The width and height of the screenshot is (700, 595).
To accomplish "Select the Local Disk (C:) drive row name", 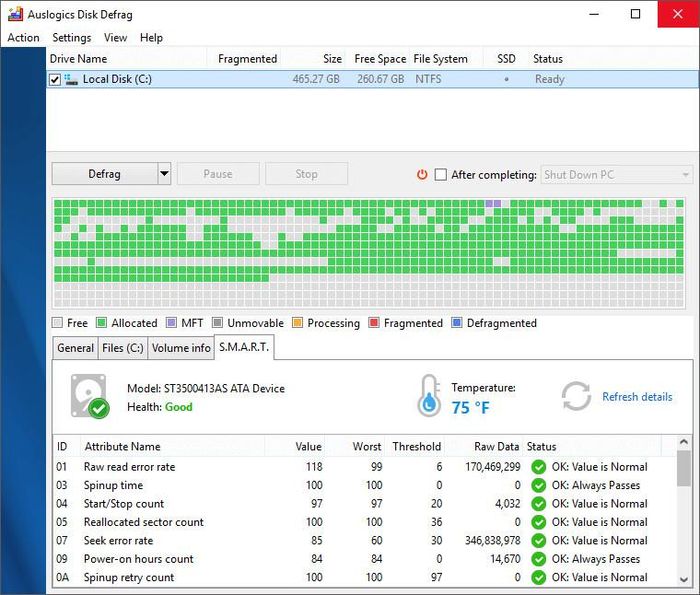I will (x=117, y=79).
